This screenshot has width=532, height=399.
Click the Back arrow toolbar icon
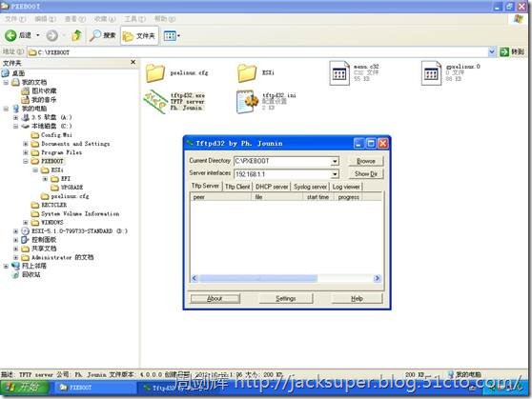tap(10, 35)
